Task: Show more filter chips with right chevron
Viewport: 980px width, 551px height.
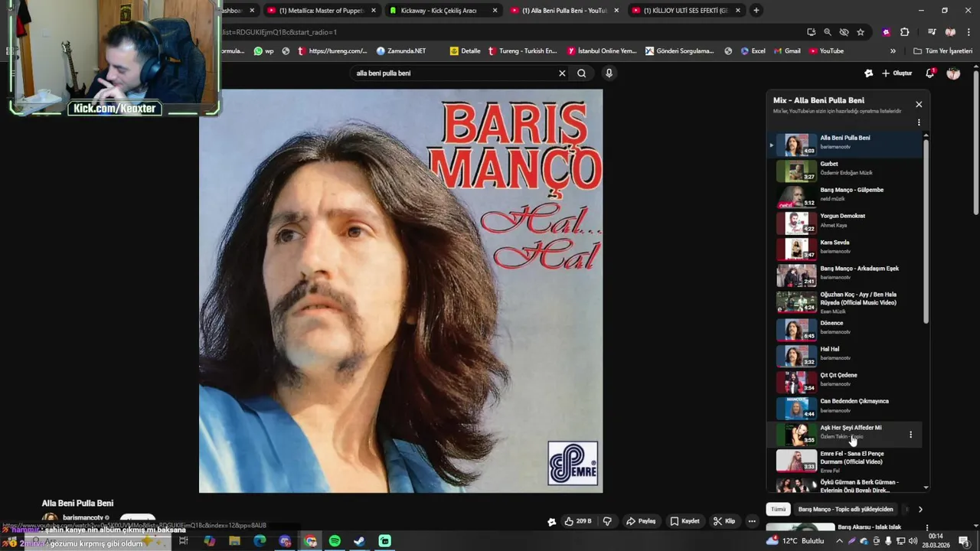Action: click(x=920, y=509)
